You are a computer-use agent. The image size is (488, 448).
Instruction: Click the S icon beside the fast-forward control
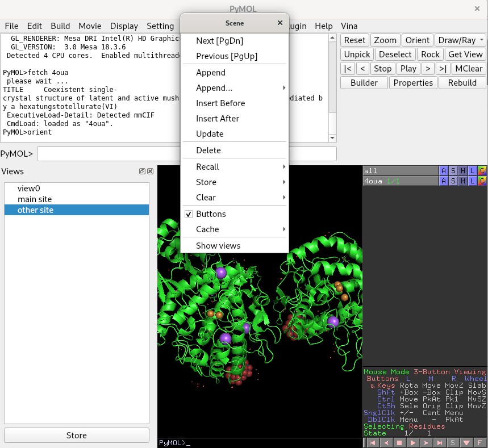click(453, 442)
